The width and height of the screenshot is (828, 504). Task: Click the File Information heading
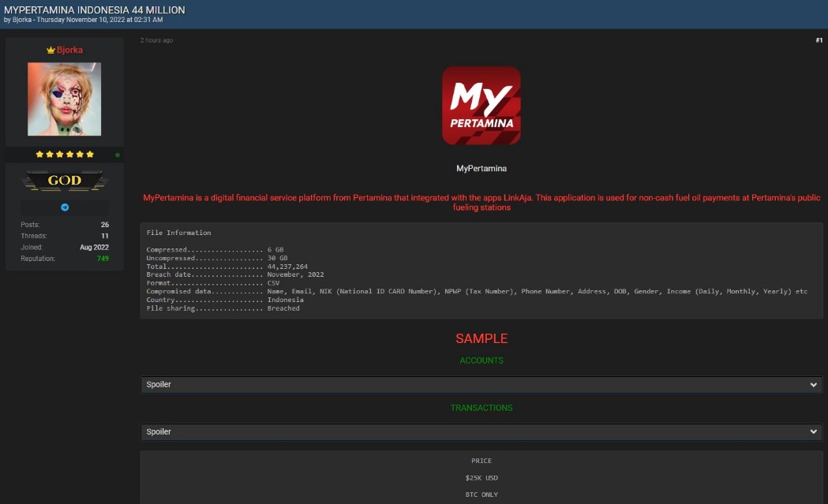pyautogui.click(x=178, y=233)
